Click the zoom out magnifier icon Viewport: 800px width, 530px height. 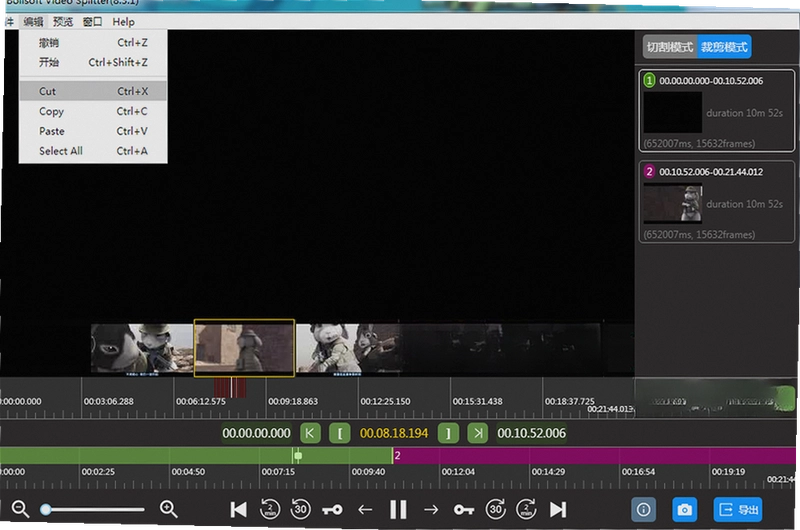coord(20,509)
